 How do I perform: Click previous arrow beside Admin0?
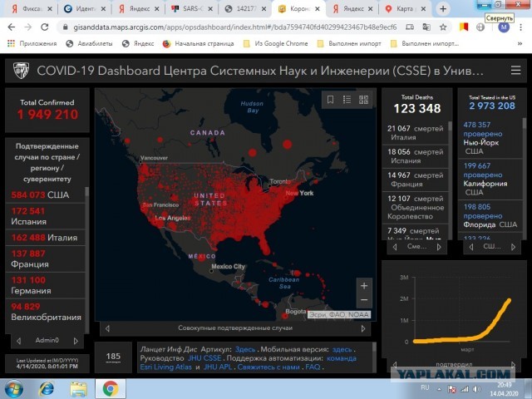(x=18, y=341)
